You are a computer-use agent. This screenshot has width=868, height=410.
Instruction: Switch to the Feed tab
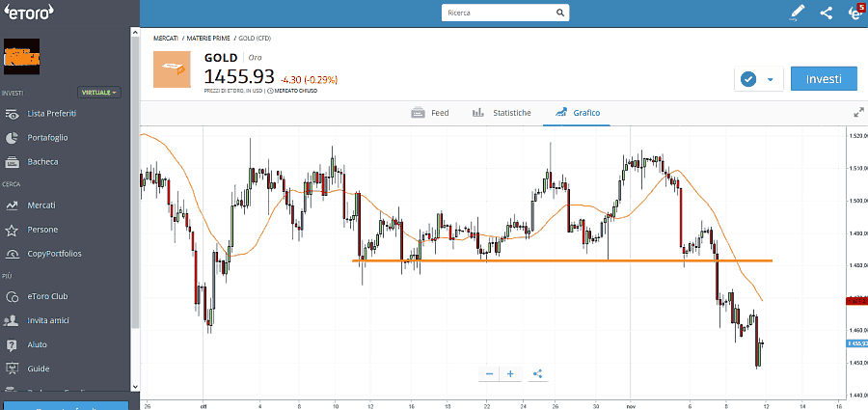point(430,113)
